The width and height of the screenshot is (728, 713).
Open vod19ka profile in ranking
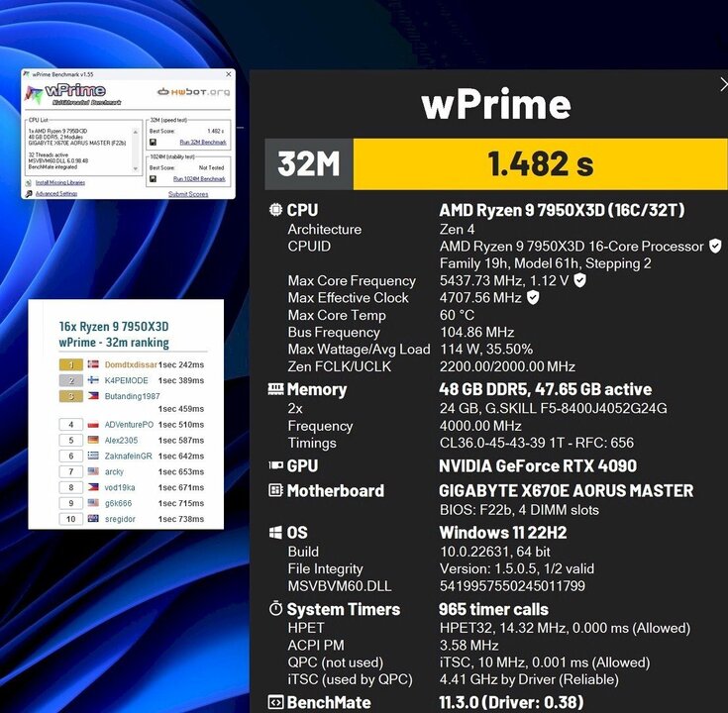point(120,488)
